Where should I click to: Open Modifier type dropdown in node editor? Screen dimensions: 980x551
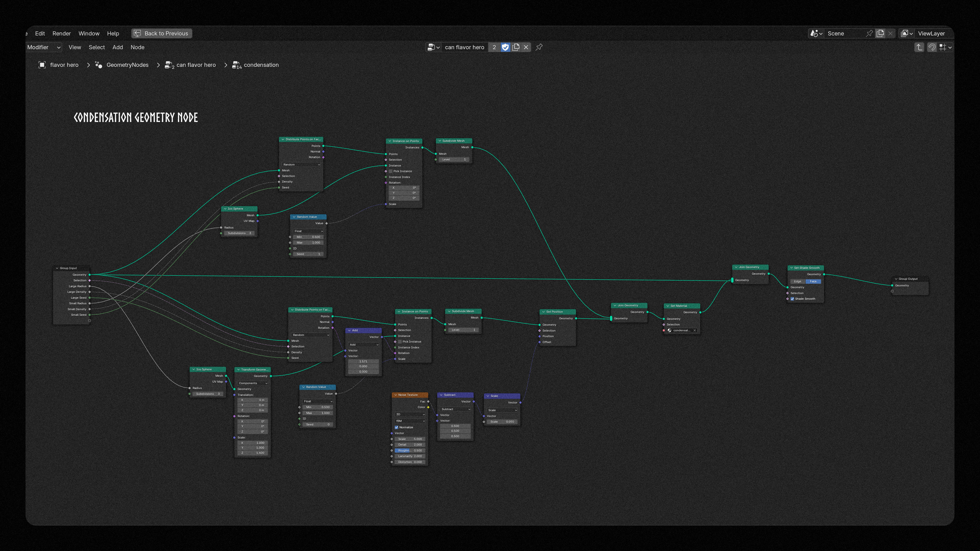click(x=44, y=47)
